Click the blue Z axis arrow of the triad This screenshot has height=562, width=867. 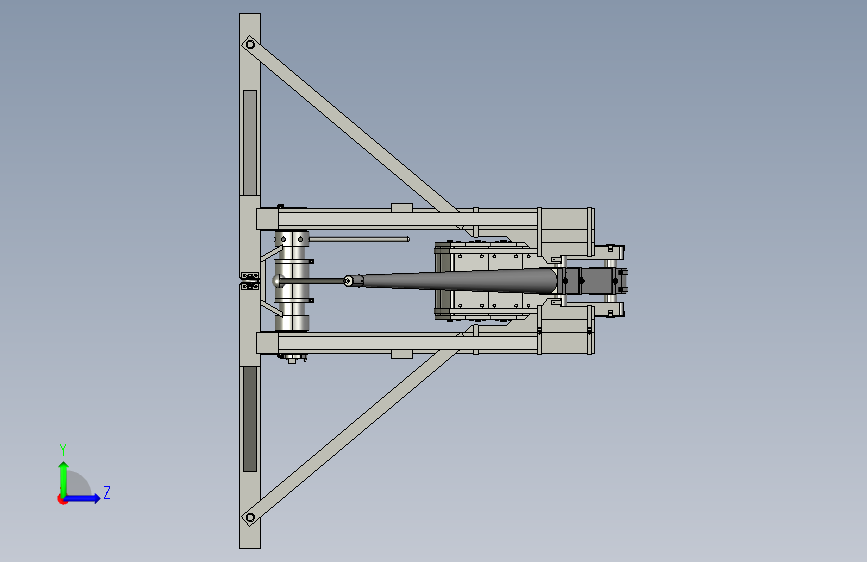pos(84,498)
